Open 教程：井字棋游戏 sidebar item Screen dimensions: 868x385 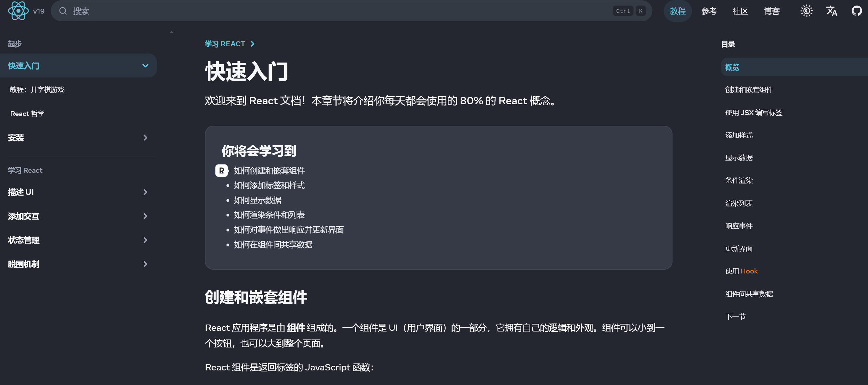(x=37, y=90)
